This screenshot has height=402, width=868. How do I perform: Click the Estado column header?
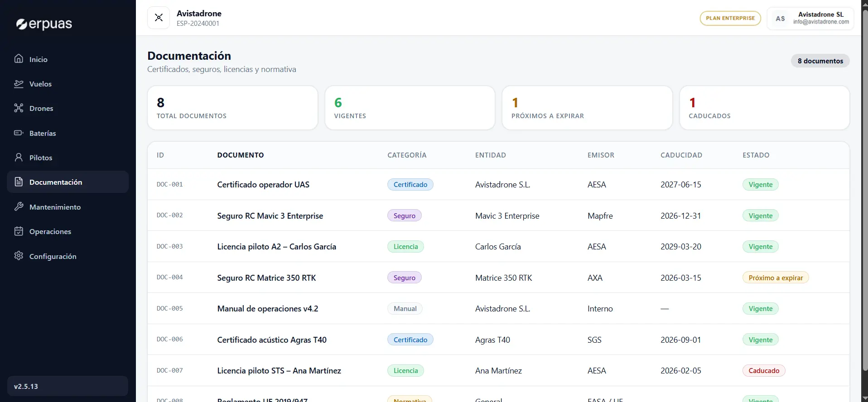(x=756, y=155)
